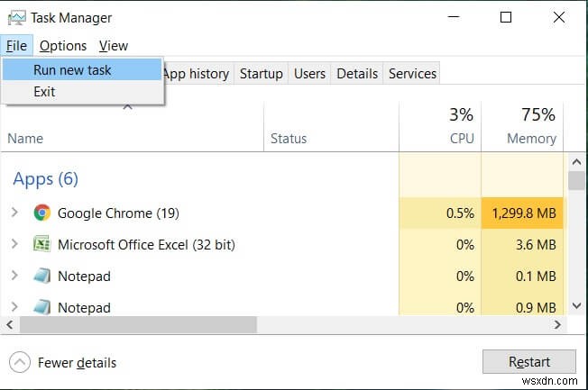Click the second Notepad icon
This screenshot has height=390, width=588.
point(41,307)
